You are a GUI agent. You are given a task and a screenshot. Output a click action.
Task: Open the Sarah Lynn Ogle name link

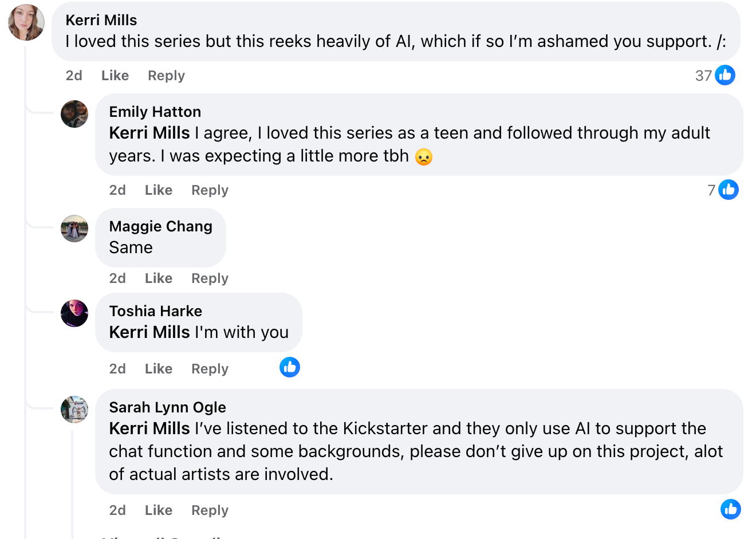click(167, 407)
